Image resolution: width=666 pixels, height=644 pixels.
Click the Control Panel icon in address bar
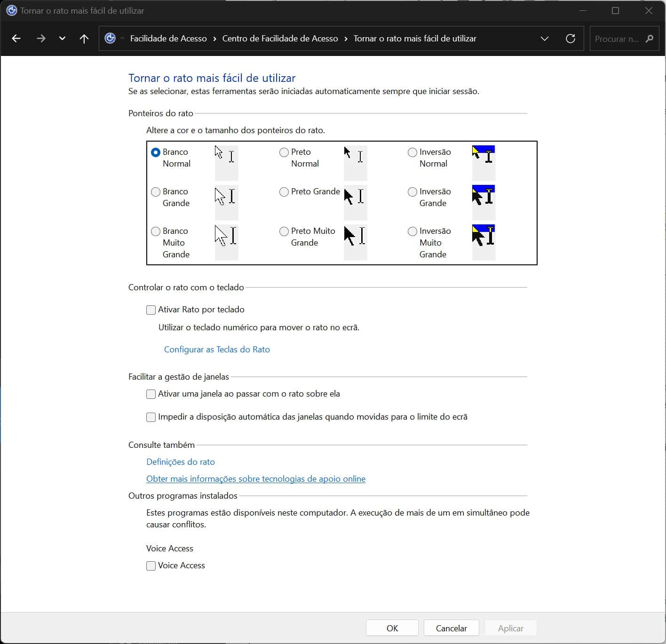(x=110, y=39)
